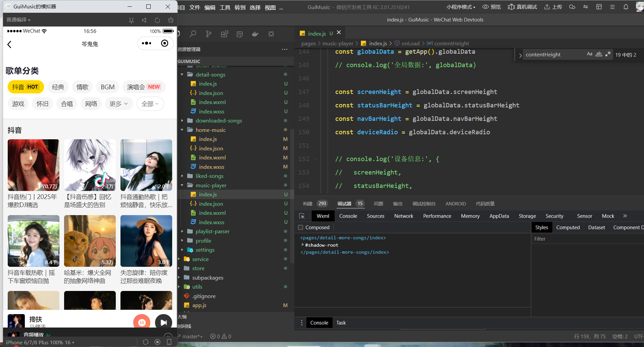The height and width of the screenshot is (347, 644).
Task: Open the 普通编译 compile mode dropdown
Action: coord(18,20)
